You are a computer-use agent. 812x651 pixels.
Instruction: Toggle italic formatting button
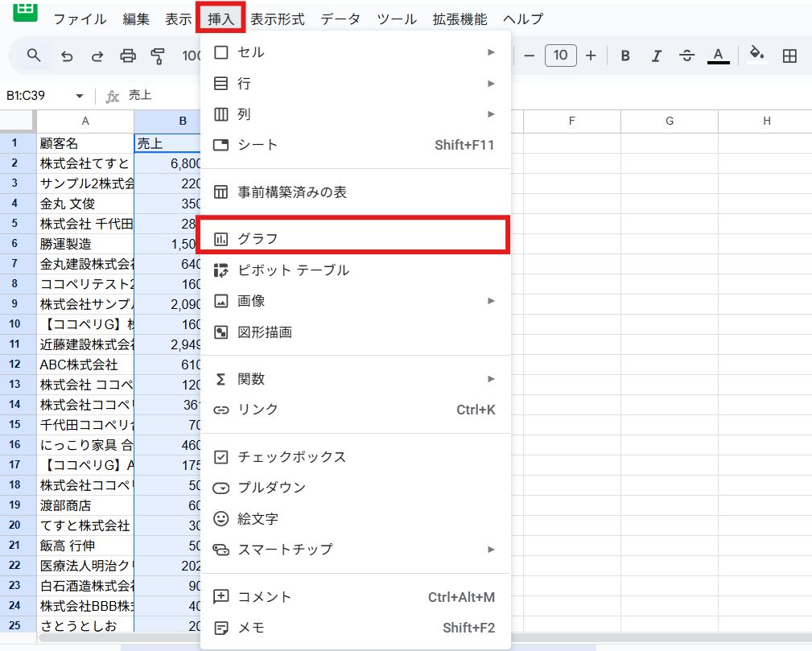point(656,56)
